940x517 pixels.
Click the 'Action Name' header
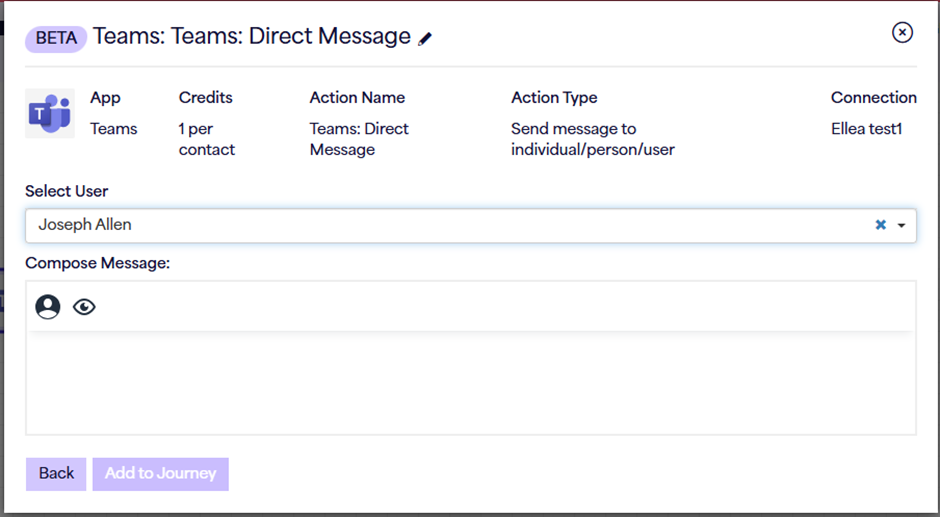[x=357, y=98]
